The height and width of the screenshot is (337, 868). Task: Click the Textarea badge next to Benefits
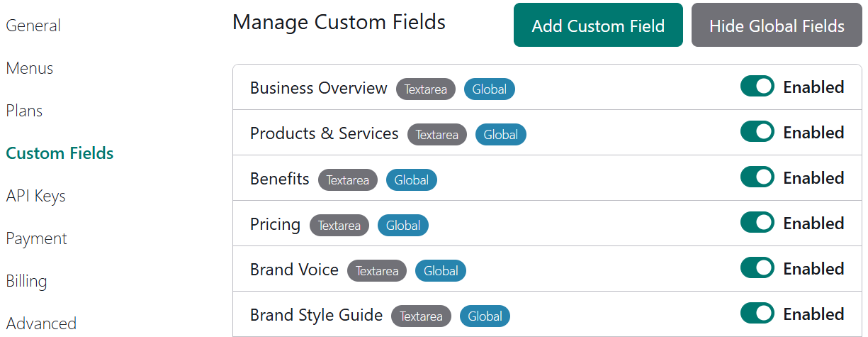point(347,180)
